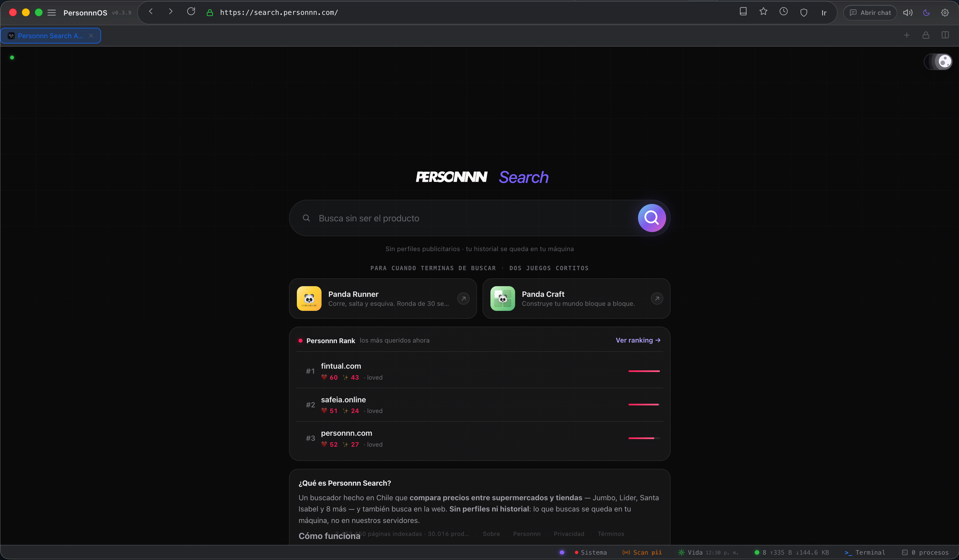Reload the page with the refresh icon
The image size is (959, 560).
pyautogui.click(x=191, y=12)
